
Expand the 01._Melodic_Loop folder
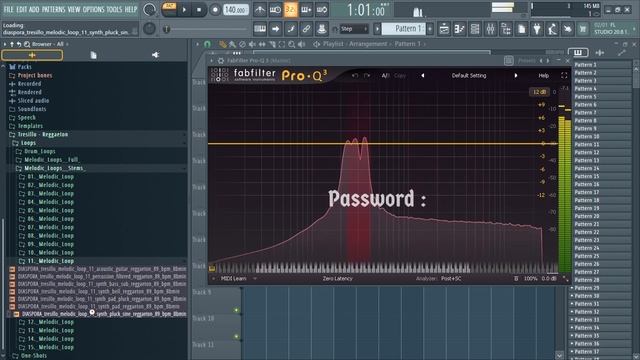tap(51, 177)
